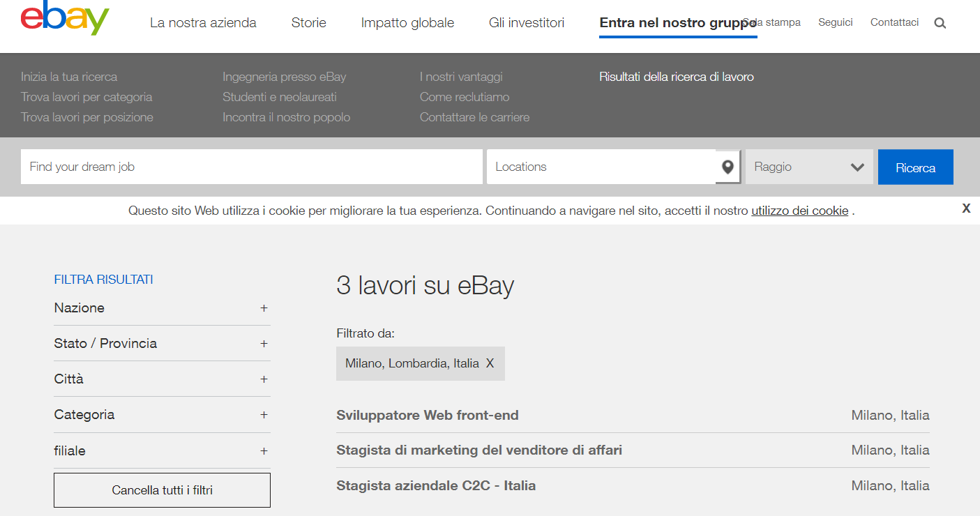Screen dimensions: 980x516
Task: Expand the Stato / Provincia filter
Action: [162, 343]
